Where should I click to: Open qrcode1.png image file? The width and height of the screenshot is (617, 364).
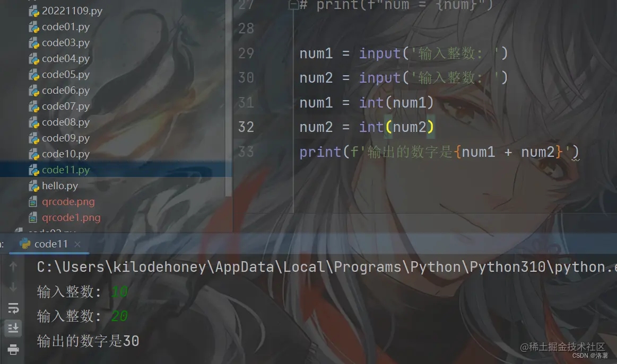pyautogui.click(x=71, y=217)
